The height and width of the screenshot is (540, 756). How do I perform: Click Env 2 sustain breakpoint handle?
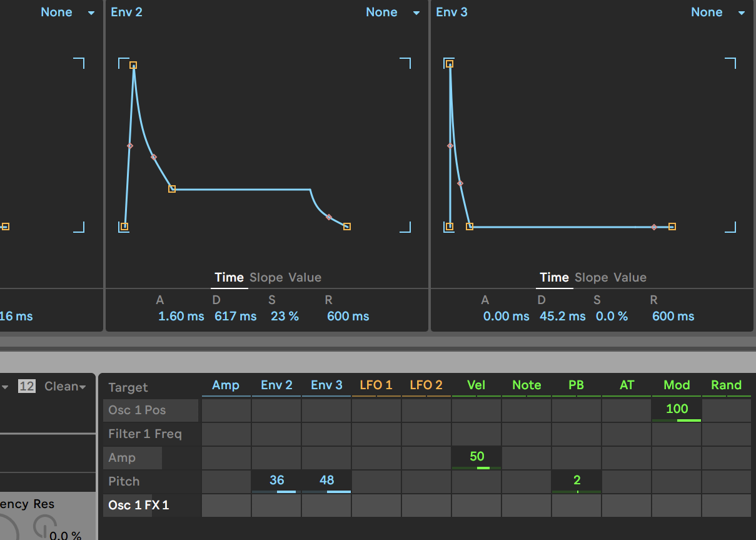point(172,189)
